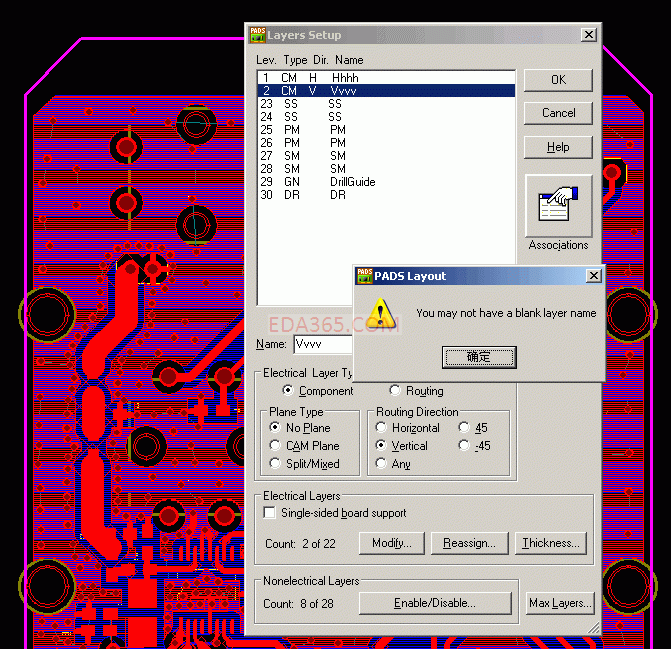Confirm the warning with 确定 button

[x=479, y=357]
